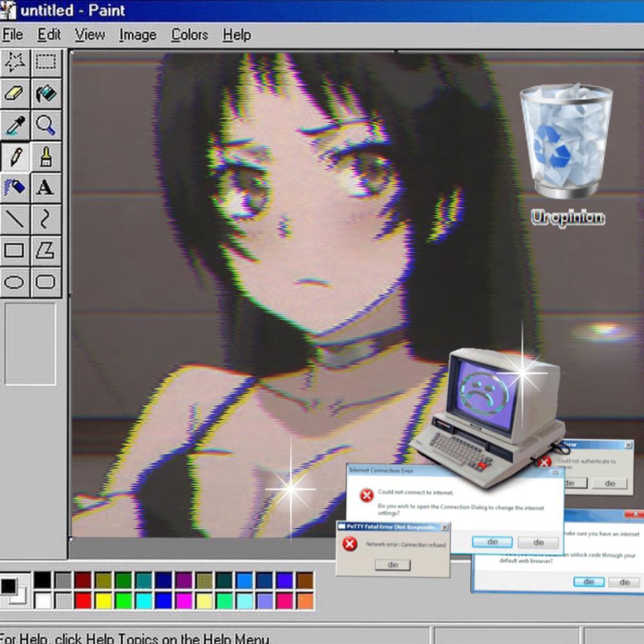Click highlighted die button in Internet Connection Error
Screen dimensions: 644x644
(492, 542)
